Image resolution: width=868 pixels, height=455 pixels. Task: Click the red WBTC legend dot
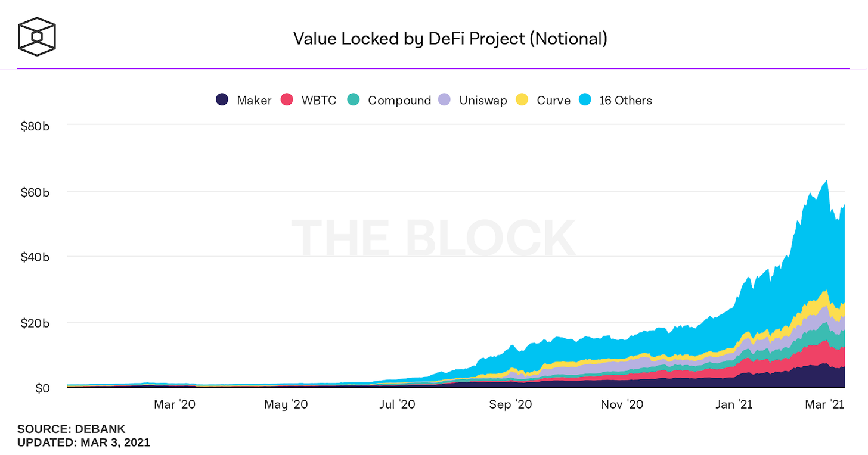[x=287, y=100]
